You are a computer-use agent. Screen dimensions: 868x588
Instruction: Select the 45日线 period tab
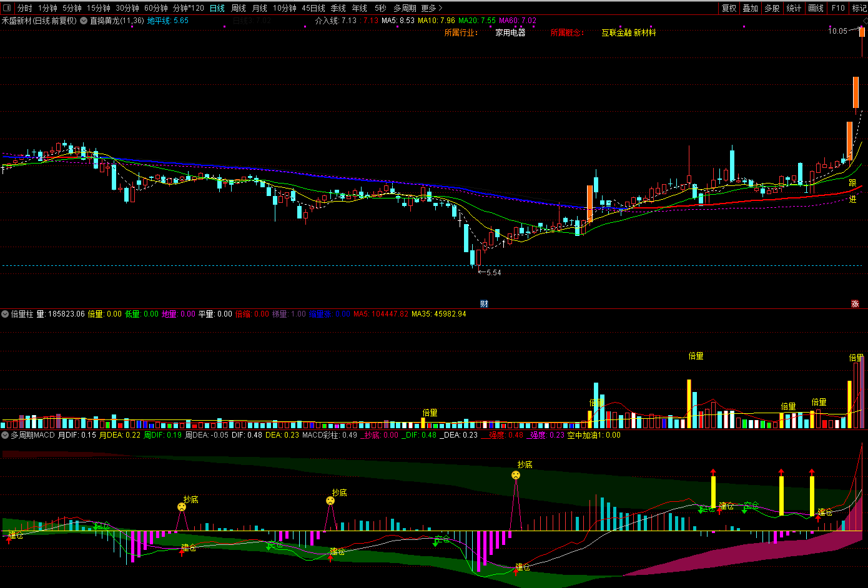point(313,8)
